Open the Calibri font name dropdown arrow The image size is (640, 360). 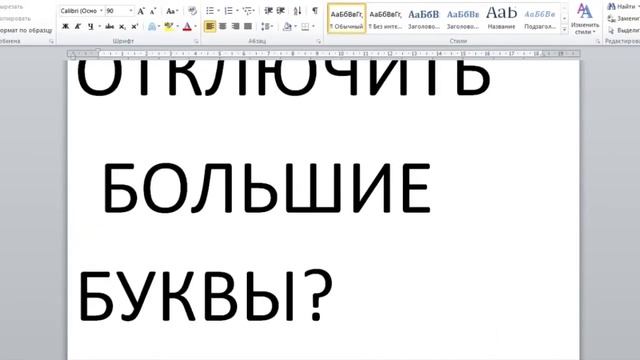coord(101,11)
